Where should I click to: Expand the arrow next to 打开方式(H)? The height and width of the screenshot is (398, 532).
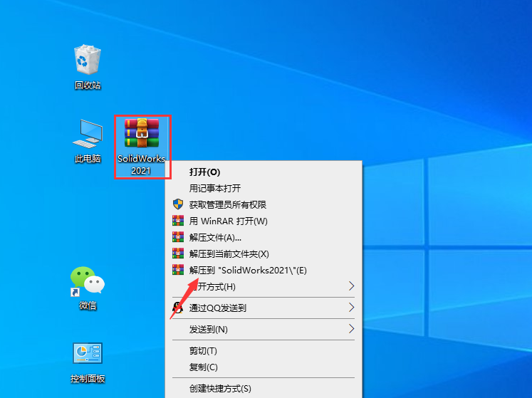(x=352, y=286)
